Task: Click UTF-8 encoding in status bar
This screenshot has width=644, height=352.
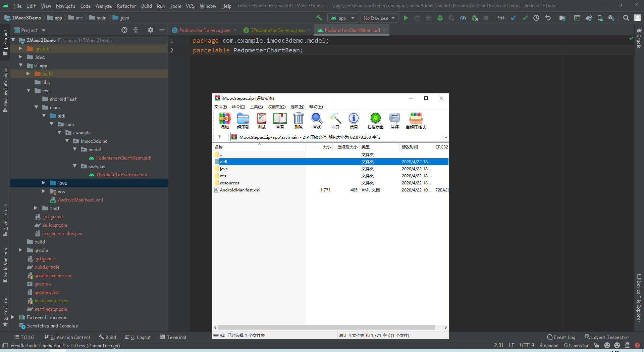Action: click(527, 345)
